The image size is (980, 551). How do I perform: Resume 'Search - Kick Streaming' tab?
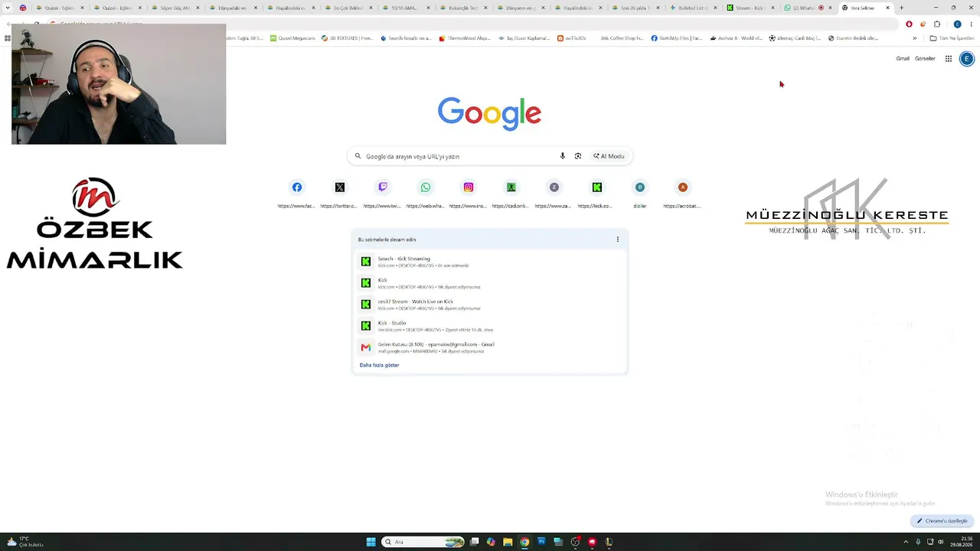tap(490, 262)
